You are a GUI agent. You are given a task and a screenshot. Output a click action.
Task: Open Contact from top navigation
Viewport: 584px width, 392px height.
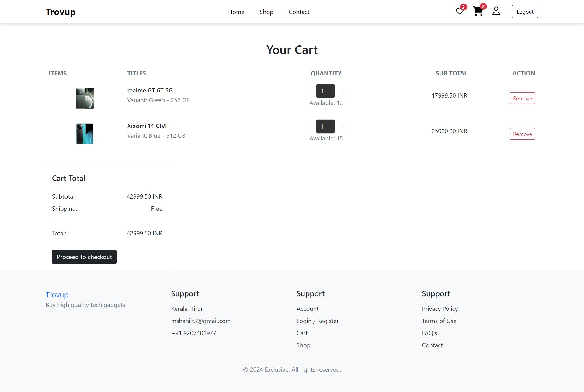tap(299, 12)
